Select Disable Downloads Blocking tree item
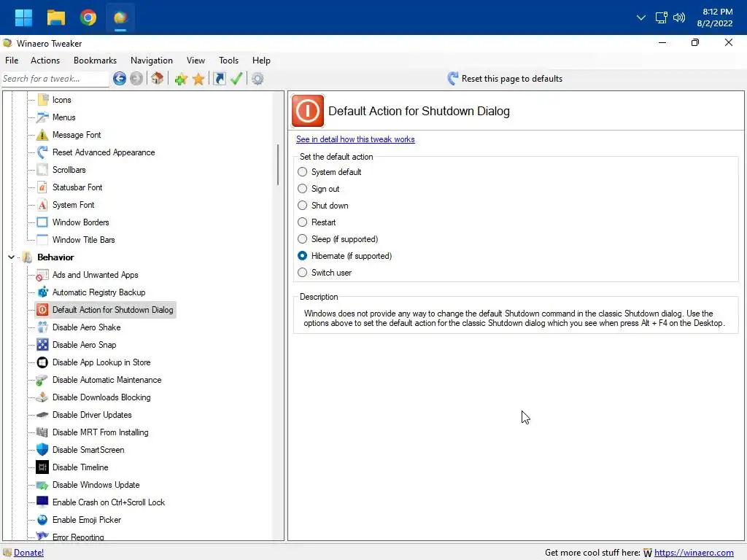 tap(101, 397)
